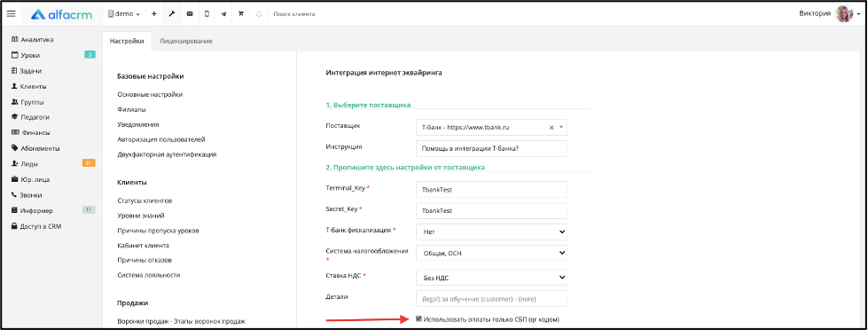This screenshot has width=868, height=330.
Task: Open the shopping cart icon
Action: coord(241,14)
